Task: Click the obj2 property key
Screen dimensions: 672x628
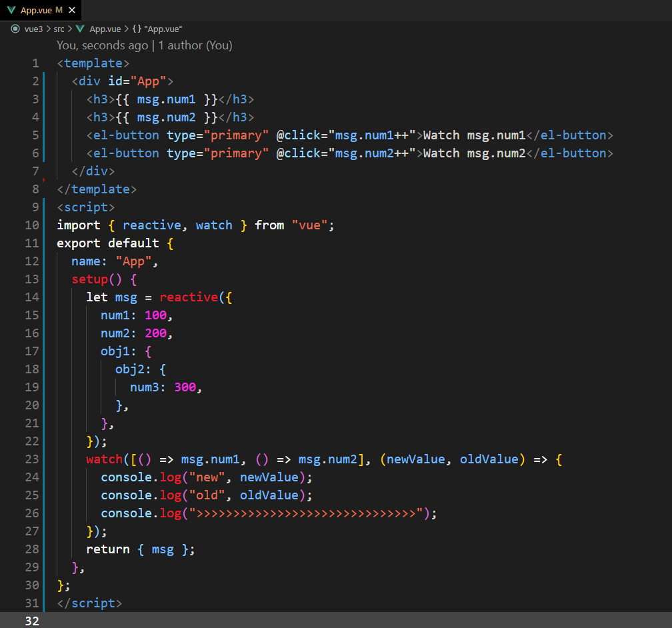Action: coord(129,369)
